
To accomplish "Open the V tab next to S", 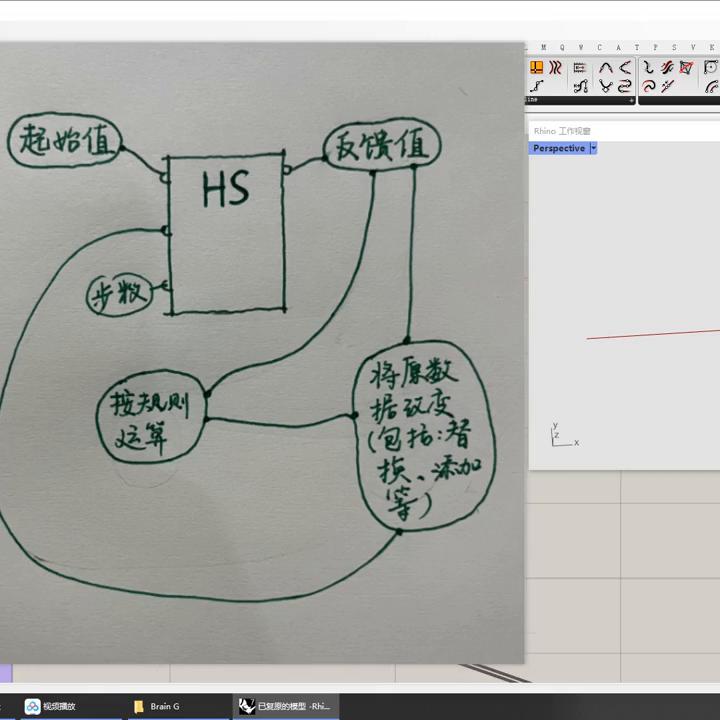I will (693, 47).
